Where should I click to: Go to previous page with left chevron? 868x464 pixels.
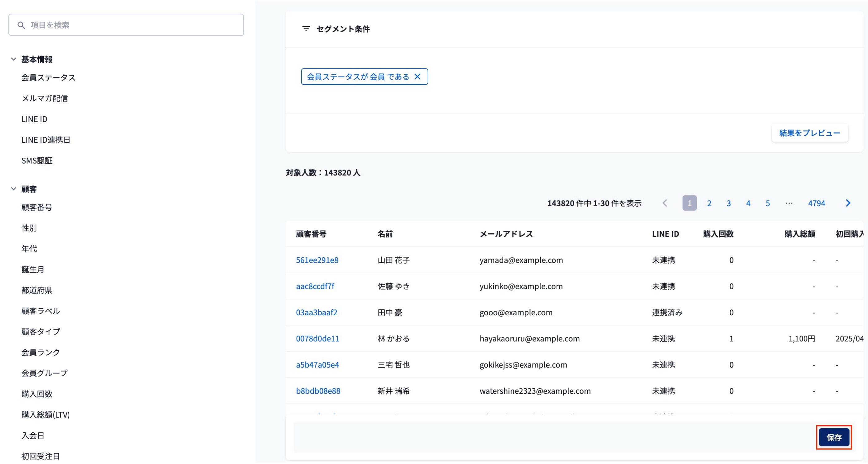point(664,203)
